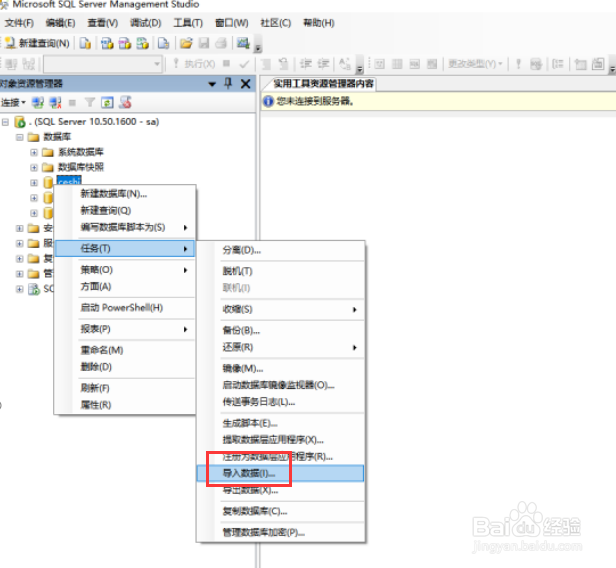Image resolution: width=616 pixels, height=568 pixels.
Task: Select the 系统数据库 tree item
Action: tap(81, 152)
